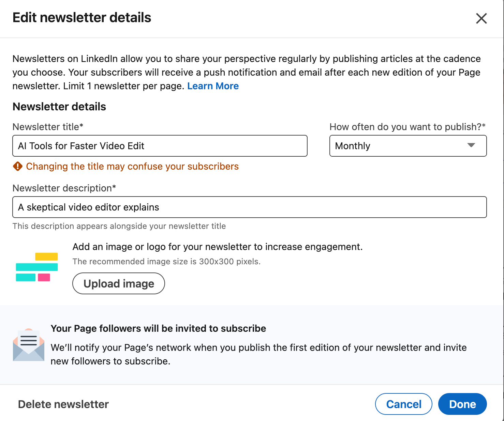Click the title change warning message

click(132, 166)
